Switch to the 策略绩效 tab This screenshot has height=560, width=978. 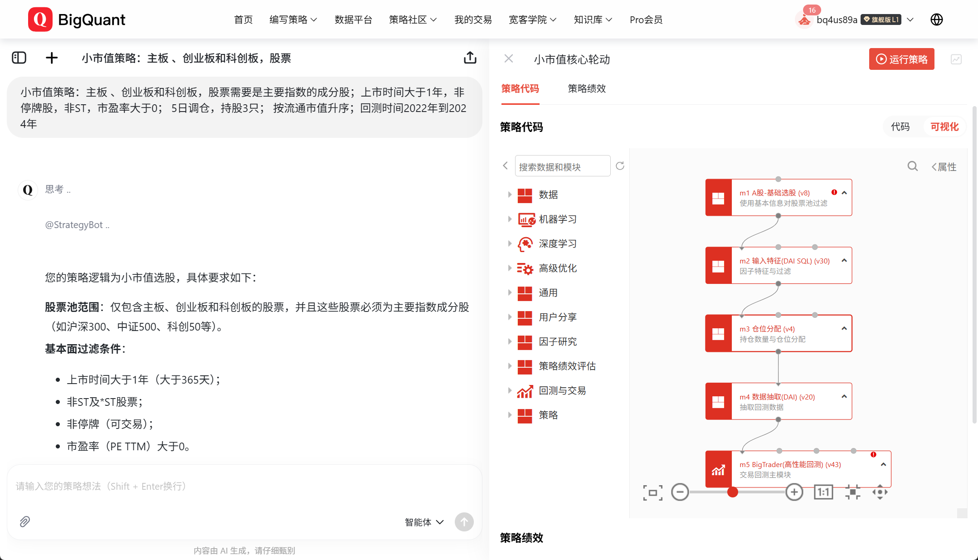click(587, 89)
